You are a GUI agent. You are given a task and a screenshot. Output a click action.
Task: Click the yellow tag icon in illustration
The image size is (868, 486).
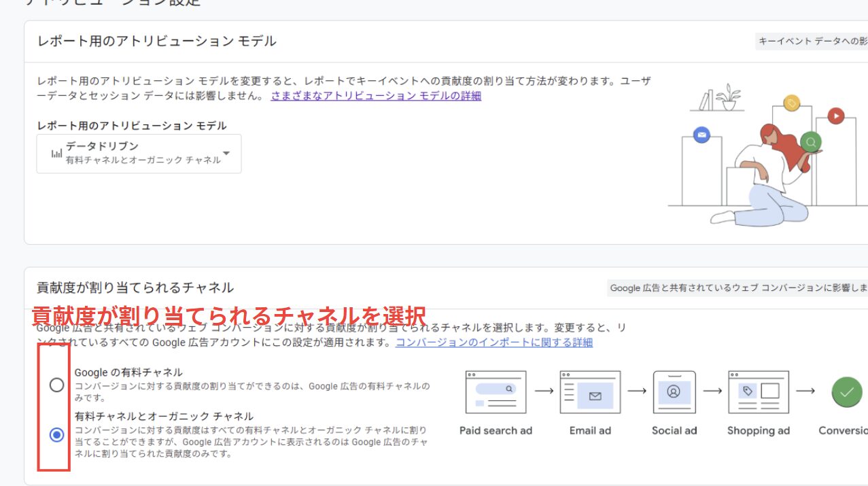(x=791, y=103)
